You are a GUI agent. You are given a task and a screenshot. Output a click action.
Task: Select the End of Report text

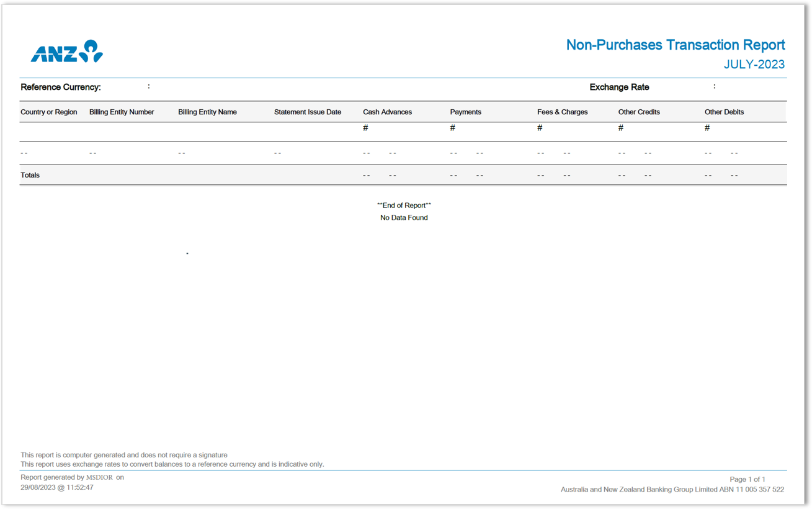(404, 205)
